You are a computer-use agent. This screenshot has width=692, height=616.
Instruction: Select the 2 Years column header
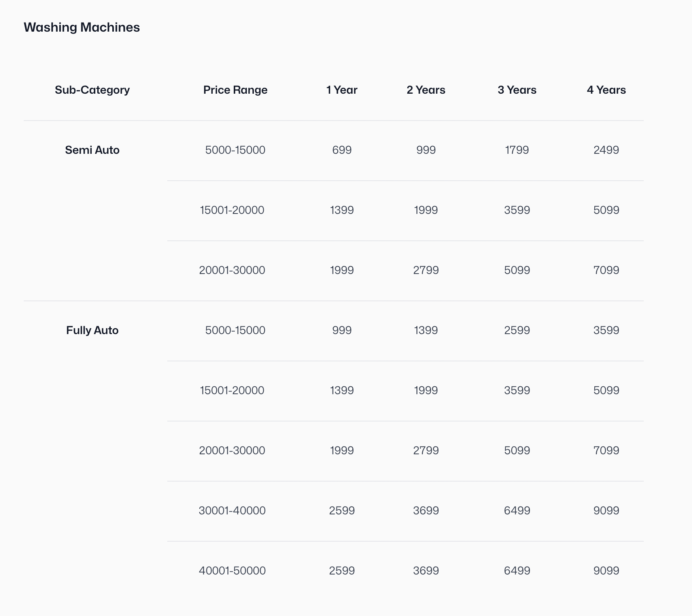click(426, 90)
